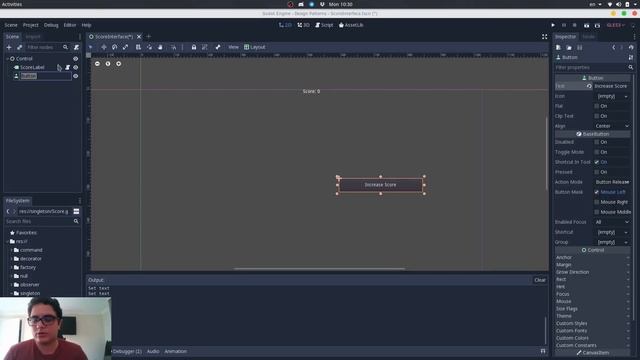Toggle distraction-free fullscreen viewport mode
Viewport: 640px width, 360px height.
pyautogui.click(x=544, y=37)
